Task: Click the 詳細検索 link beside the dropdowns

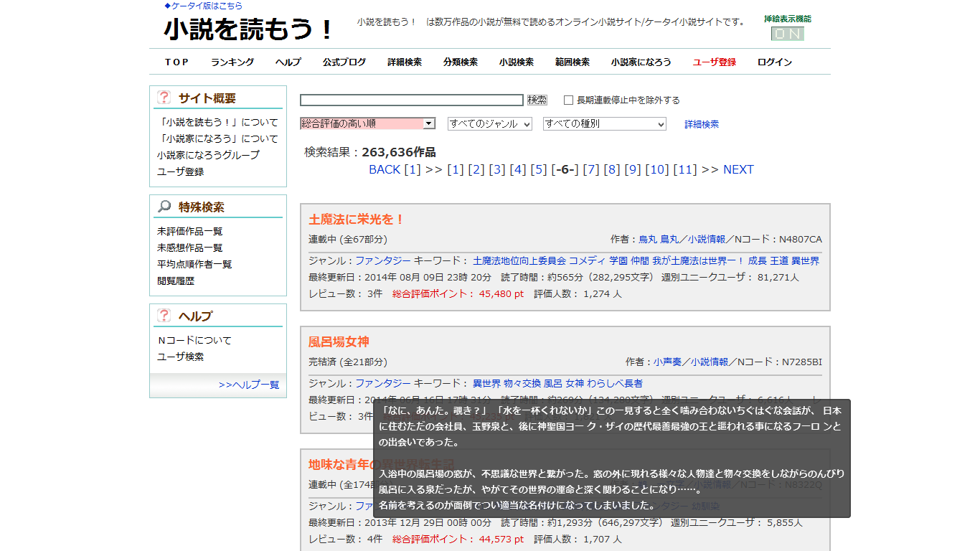Action: [x=700, y=123]
